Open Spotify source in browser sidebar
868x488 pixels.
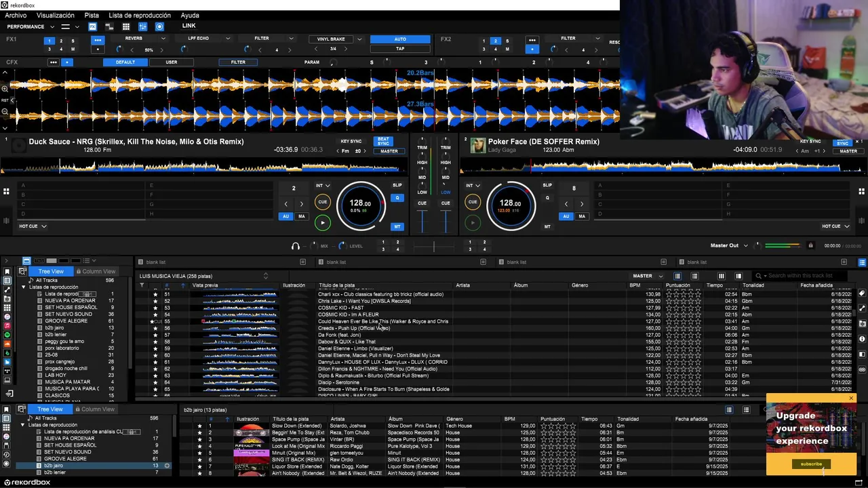click(x=7, y=335)
